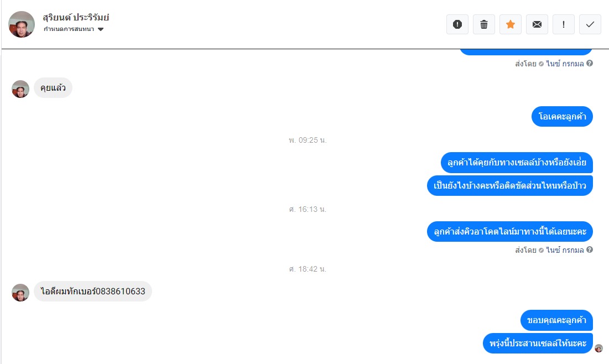609x364 pixels.
Task: Select the sender name ไนซ์ กรกมล under the quote message
Action: pyautogui.click(x=565, y=250)
